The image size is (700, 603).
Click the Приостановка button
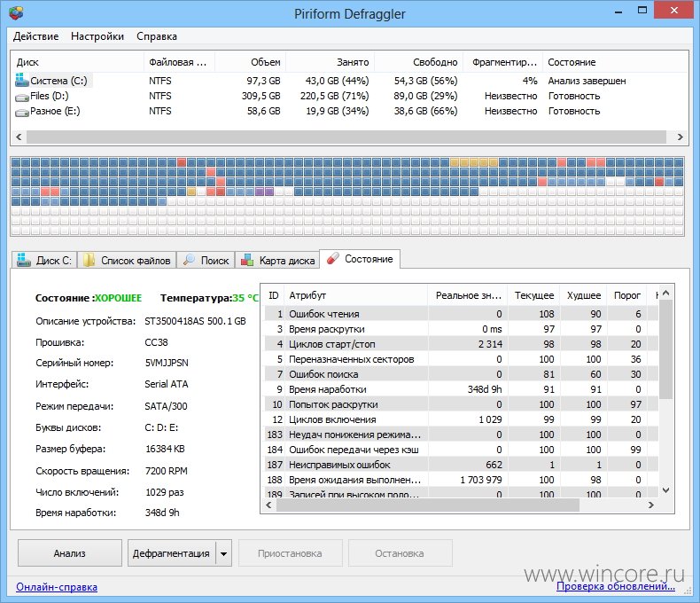(290, 553)
